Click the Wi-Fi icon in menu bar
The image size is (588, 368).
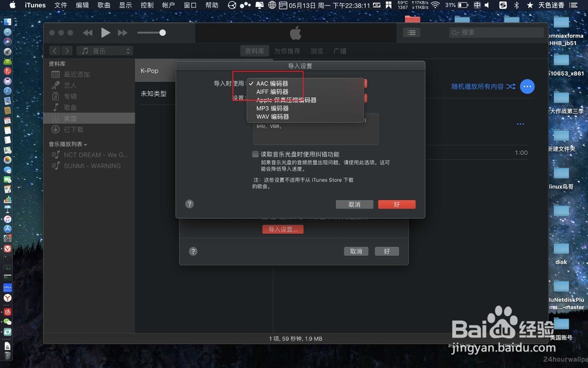[x=435, y=5]
